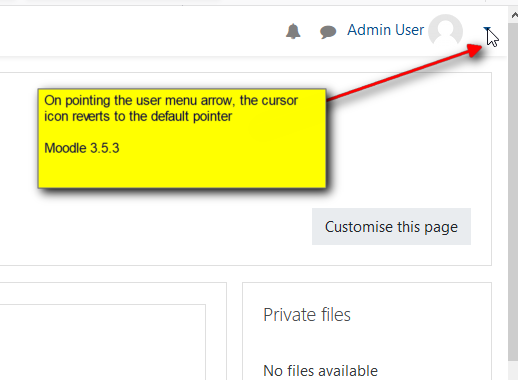Click the Admin User avatar picture
This screenshot has height=380, width=518.
coord(445,31)
